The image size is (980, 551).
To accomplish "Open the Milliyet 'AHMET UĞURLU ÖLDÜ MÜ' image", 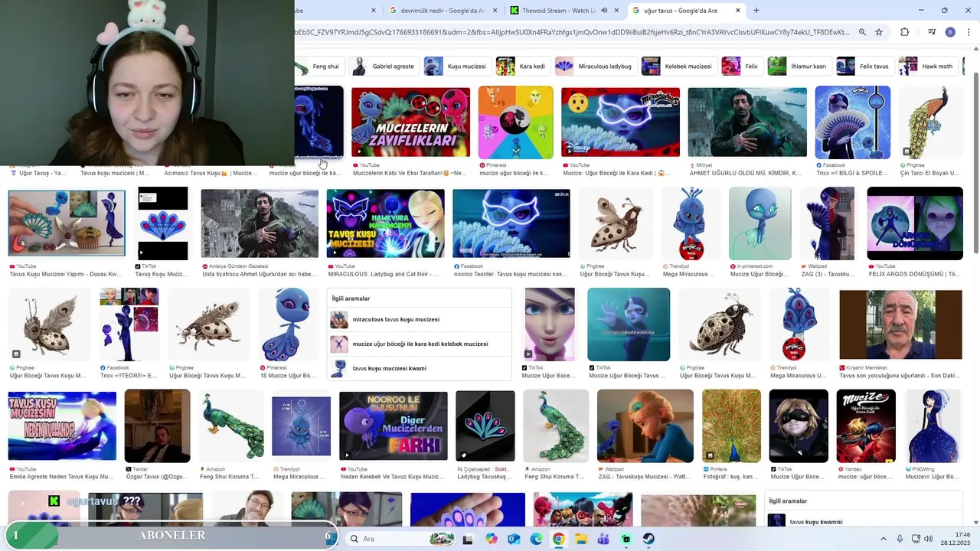I will coord(747,122).
